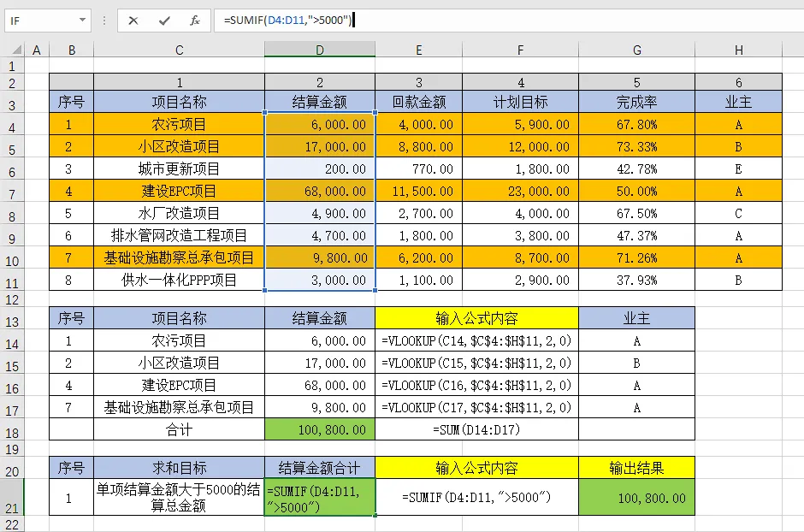
Task: Select the 城市更新项目 cell
Action: [179, 168]
